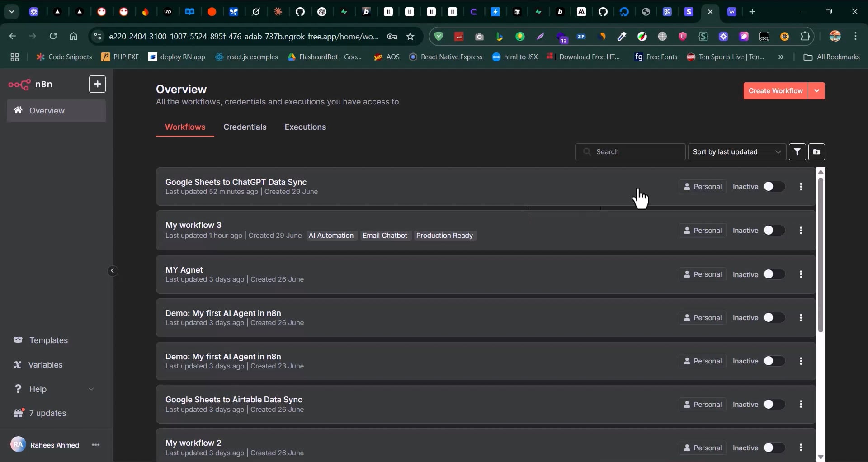Viewport: 868px width, 462px height.
Task: Activate Google Sheets to ChatGPT Data Sync
Action: (774, 187)
